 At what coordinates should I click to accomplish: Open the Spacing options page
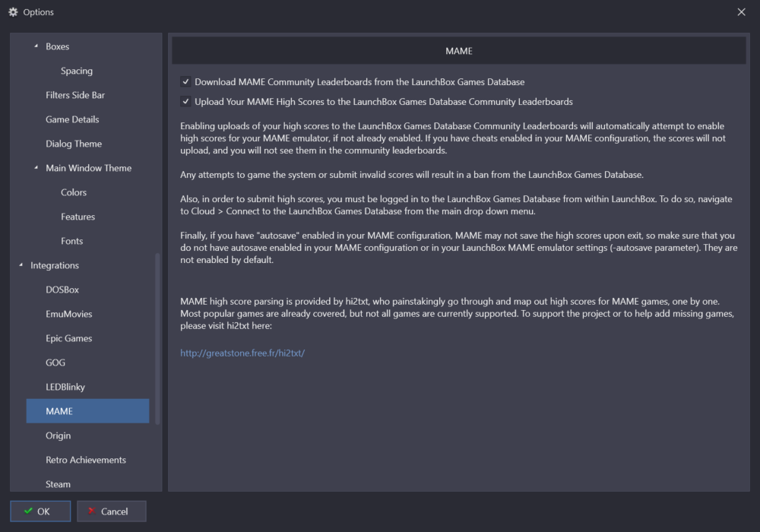pos(77,71)
